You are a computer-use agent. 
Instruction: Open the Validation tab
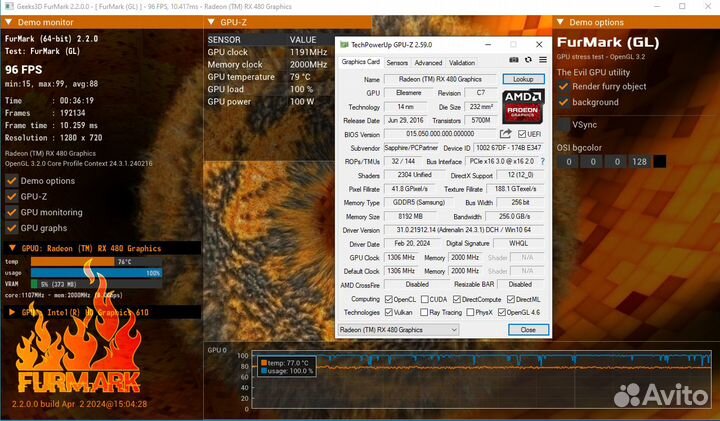(x=461, y=63)
